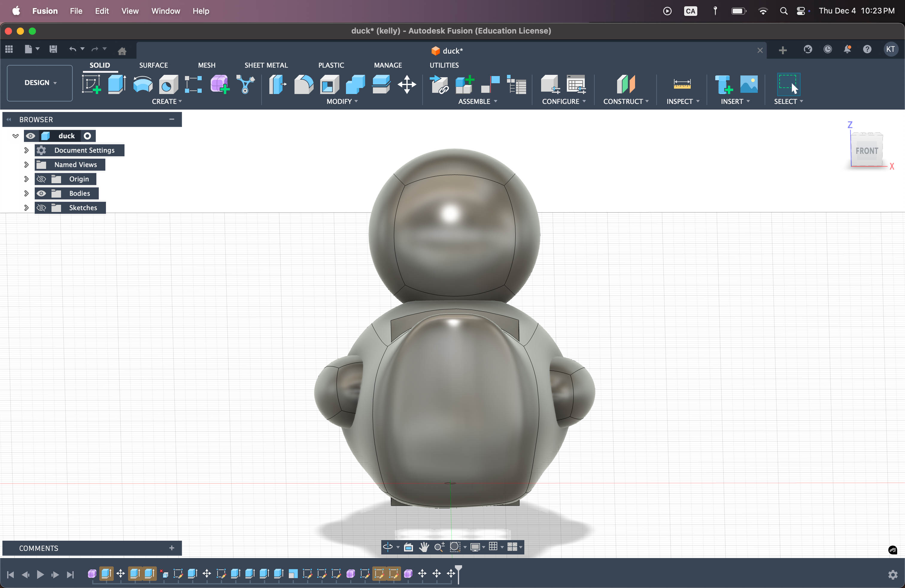Click the FRONT face of view cube
905x588 pixels.
[867, 151]
